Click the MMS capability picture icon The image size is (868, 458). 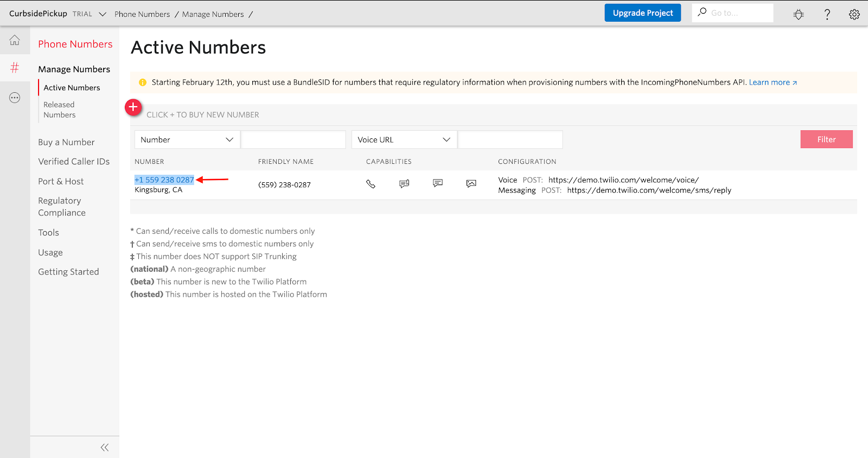click(x=471, y=184)
